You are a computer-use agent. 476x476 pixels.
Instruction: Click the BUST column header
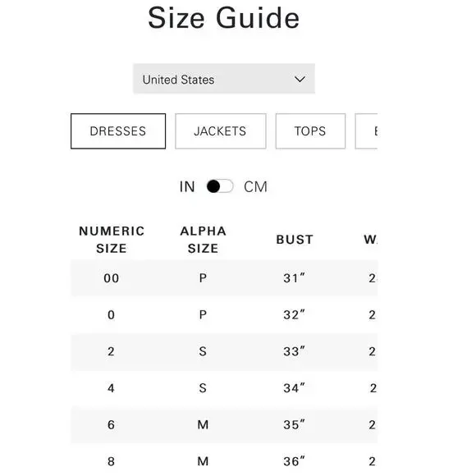pos(295,240)
